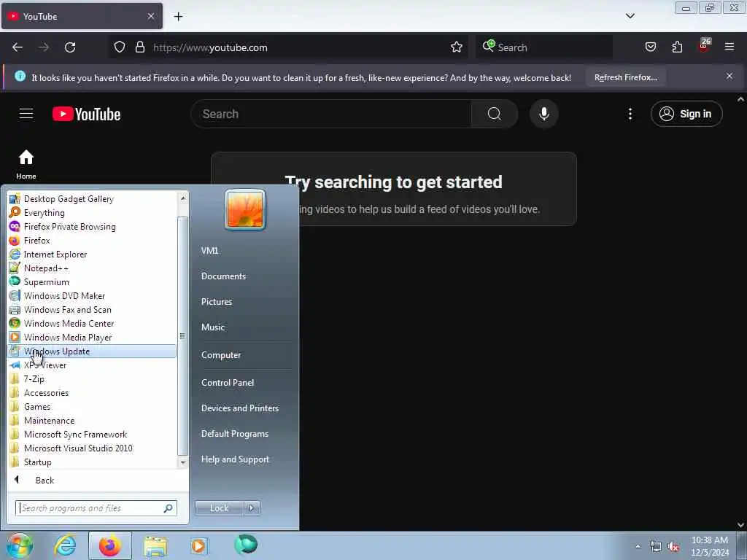Focus the YouTube search field
Image resolution: width=747 pixels, height=560 pixels.
point(330,114)
